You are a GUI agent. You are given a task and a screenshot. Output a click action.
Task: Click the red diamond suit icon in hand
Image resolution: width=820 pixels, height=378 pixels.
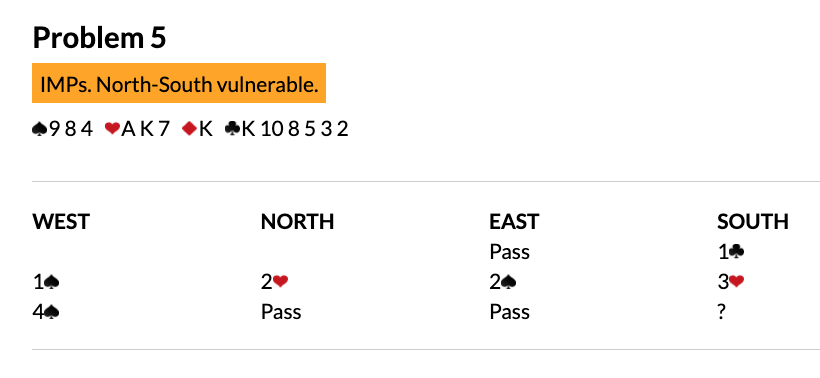pos(189,128)
